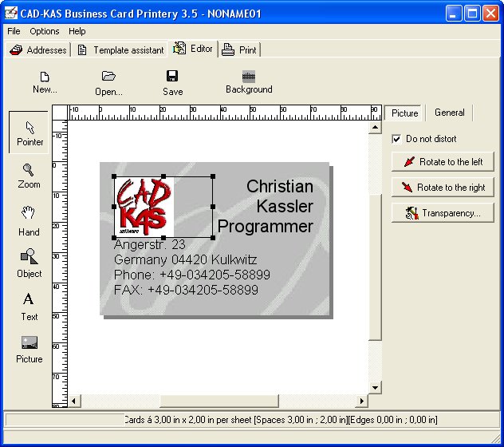Click the Open folder icon
Viewport: 504px width, 447px height.
[109, 82]
